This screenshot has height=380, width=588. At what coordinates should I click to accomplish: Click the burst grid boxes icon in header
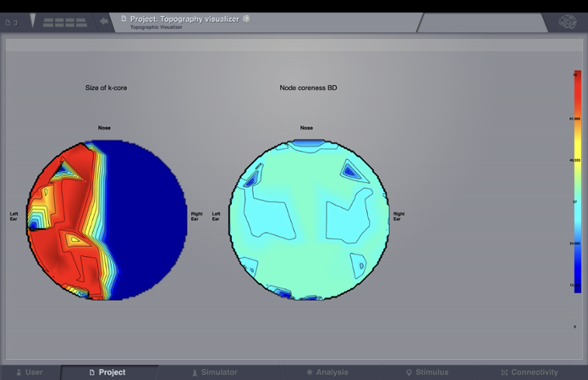[x=65, y=22]
